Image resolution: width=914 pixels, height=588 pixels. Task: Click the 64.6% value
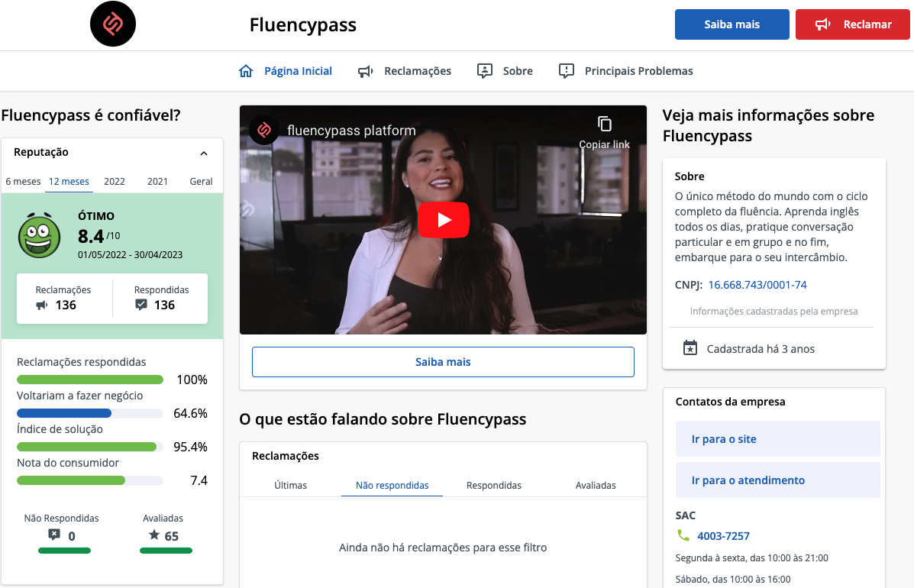tap(190, 413)
